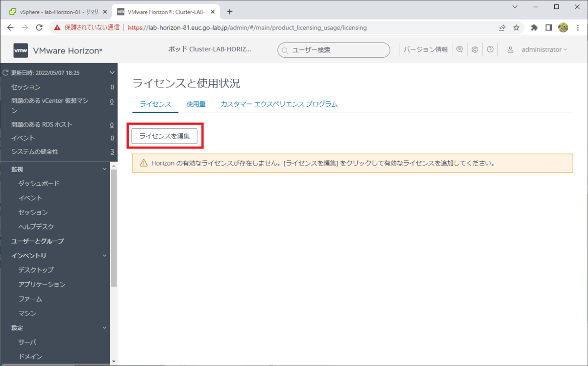Screen dimensions: 588x366
Task: Open ヘルプデスク in the sidebar
Action: tap(36, 227)
